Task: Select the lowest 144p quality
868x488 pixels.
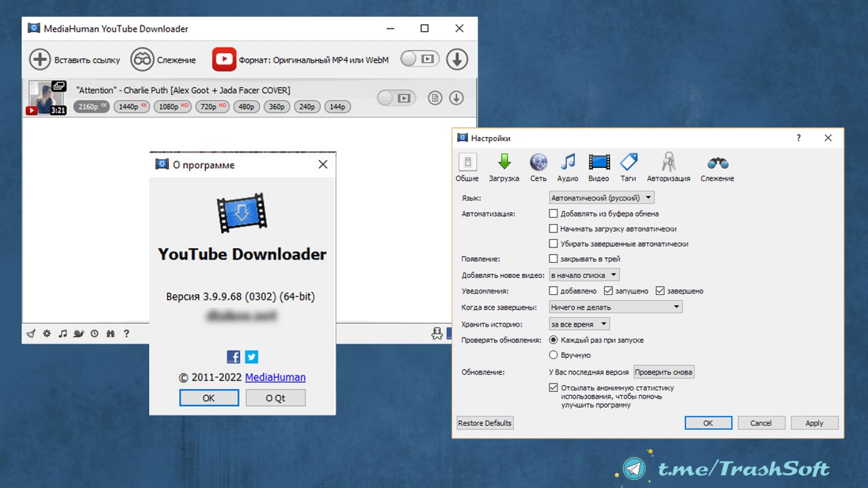Action: 337,106
